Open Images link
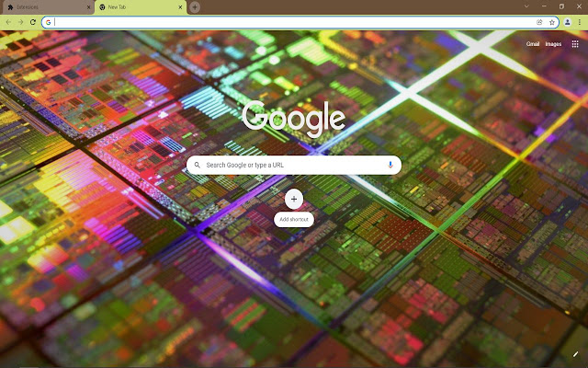This screenshot has height=368, width=588. [553, 44]
